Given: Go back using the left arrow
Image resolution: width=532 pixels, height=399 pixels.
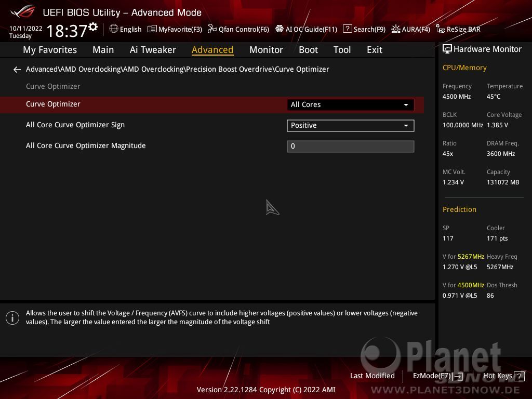Looking at the screenshot, I should click(17, 70).
